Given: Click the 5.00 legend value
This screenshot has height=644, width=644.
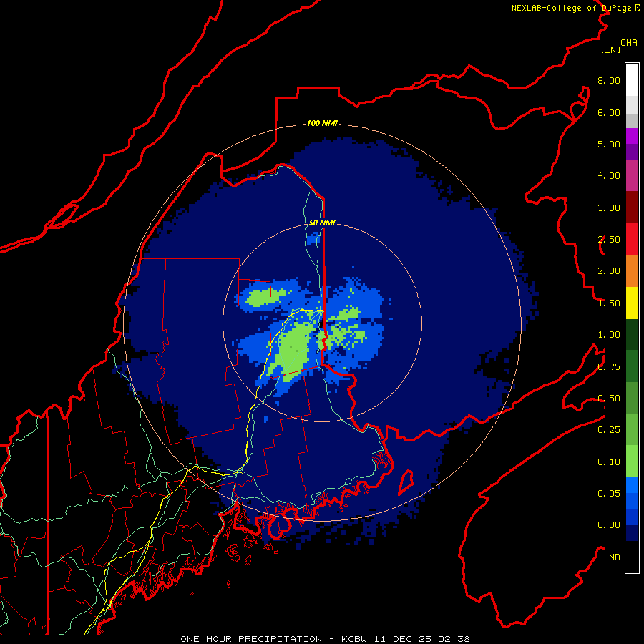Looking at the screenshot, I should pyautogui.click(x=609, y=144).
